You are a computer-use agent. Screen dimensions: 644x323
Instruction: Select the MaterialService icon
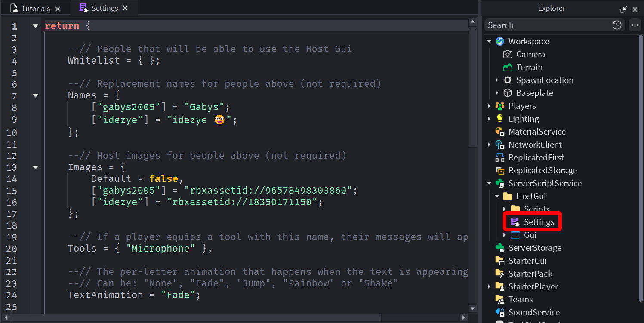click(499, 132)
